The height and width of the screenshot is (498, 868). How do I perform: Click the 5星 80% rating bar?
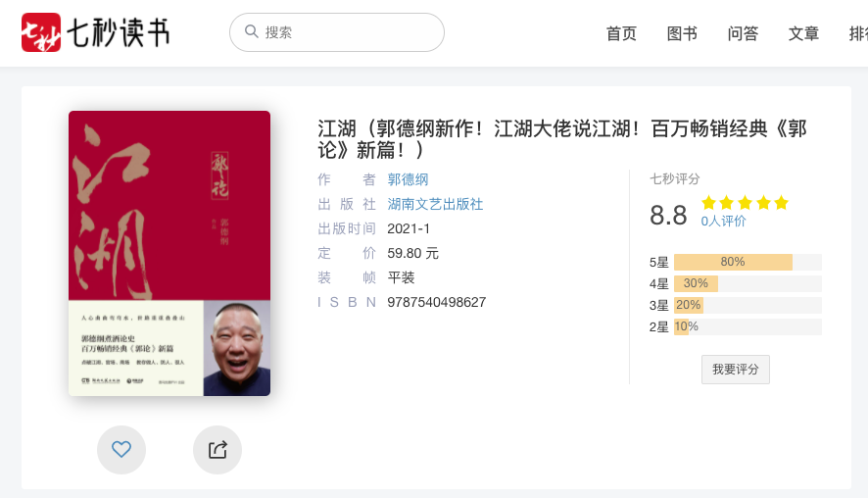click(x=747, y=262)
